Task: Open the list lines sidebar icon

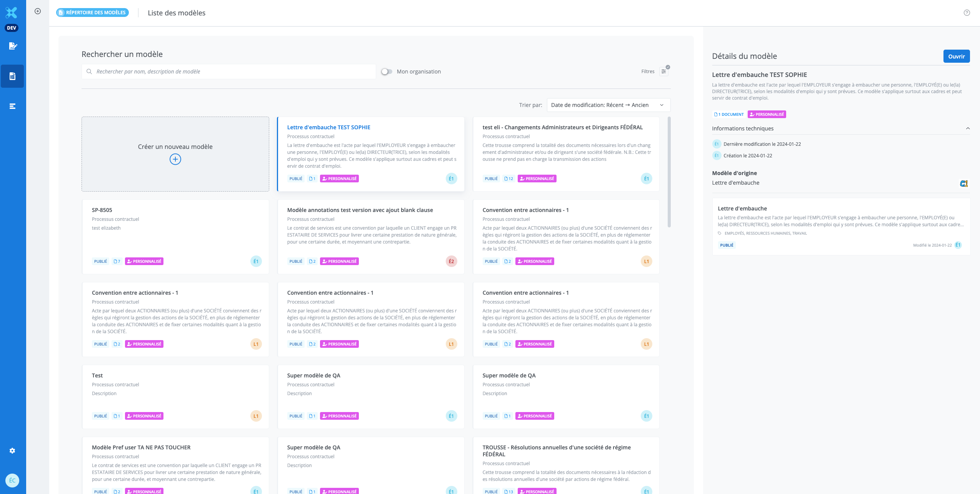Action: click(x=13, y=106)
